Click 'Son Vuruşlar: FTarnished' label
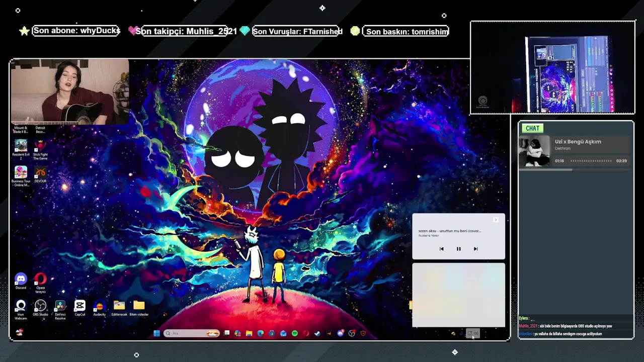The image size is (644, 362). (x=297, y=31)
